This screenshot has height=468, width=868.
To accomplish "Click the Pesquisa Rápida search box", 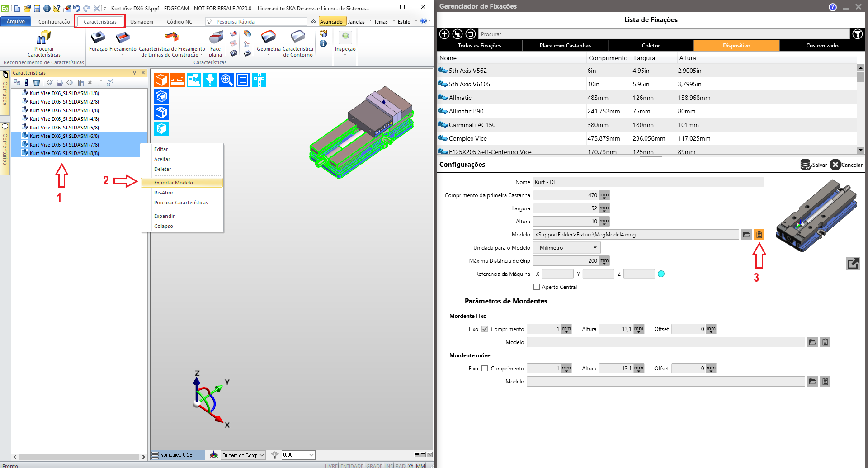I will coord(256,21).
